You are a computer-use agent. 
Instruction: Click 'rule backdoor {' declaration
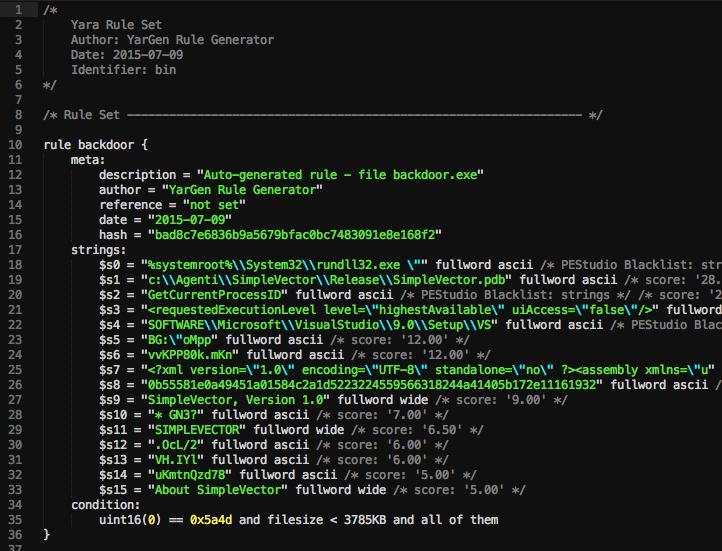pyautogui.click(x=95, y=145)
